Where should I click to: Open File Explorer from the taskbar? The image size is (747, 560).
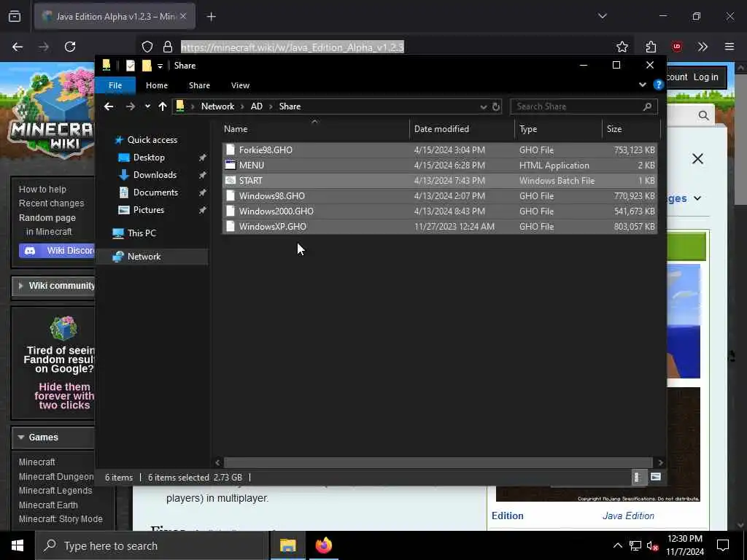pos(287,545)
